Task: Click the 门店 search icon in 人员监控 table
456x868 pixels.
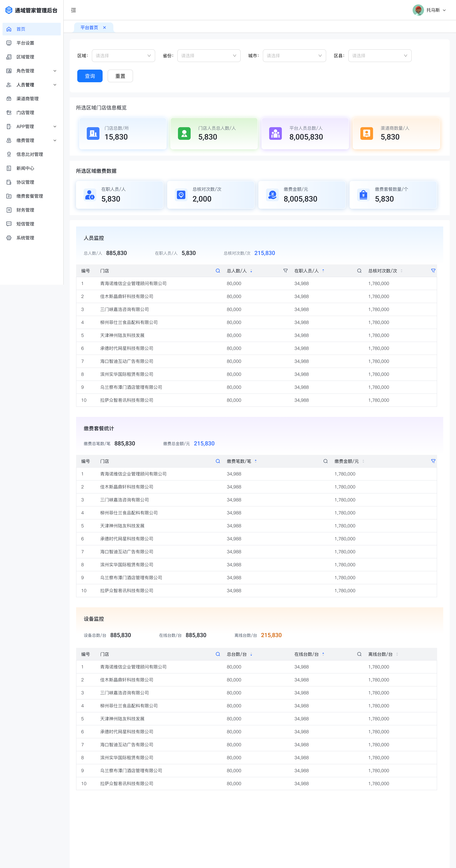Action: [218, 271]
